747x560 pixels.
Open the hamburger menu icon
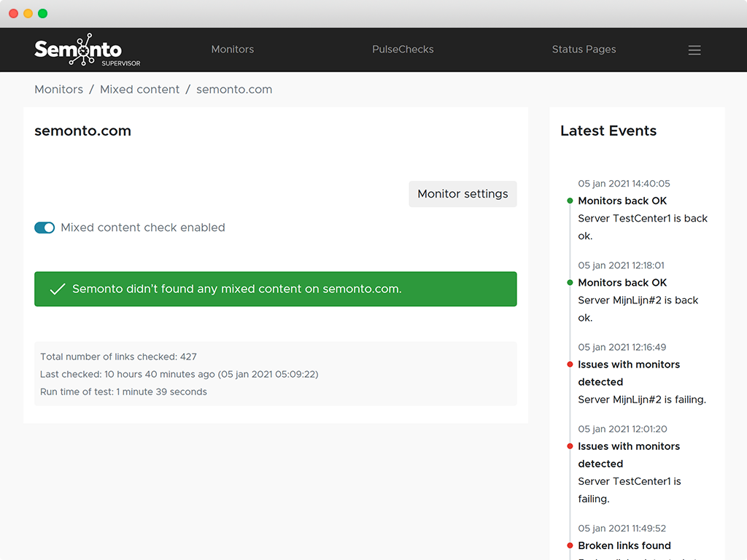pyautogui.click(x=694, y=50)
